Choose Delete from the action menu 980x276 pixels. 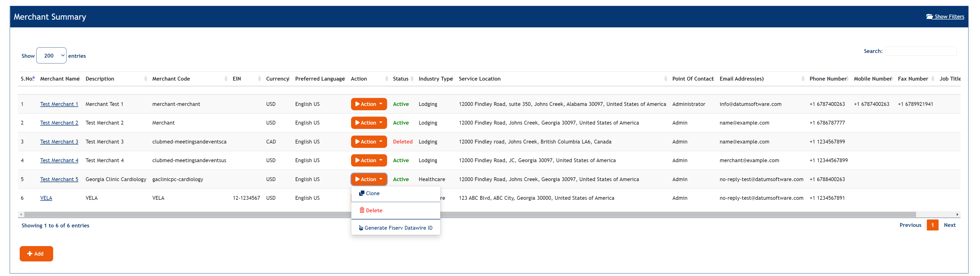pos(374,211)
